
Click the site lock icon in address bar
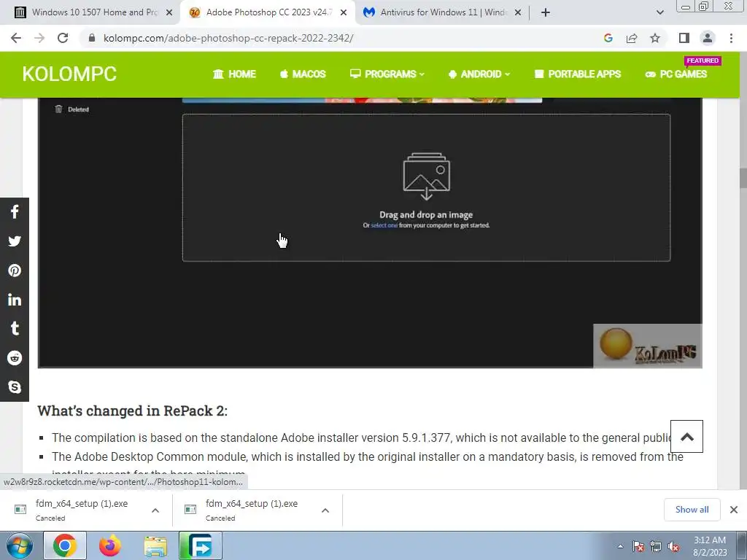[92, 38]
